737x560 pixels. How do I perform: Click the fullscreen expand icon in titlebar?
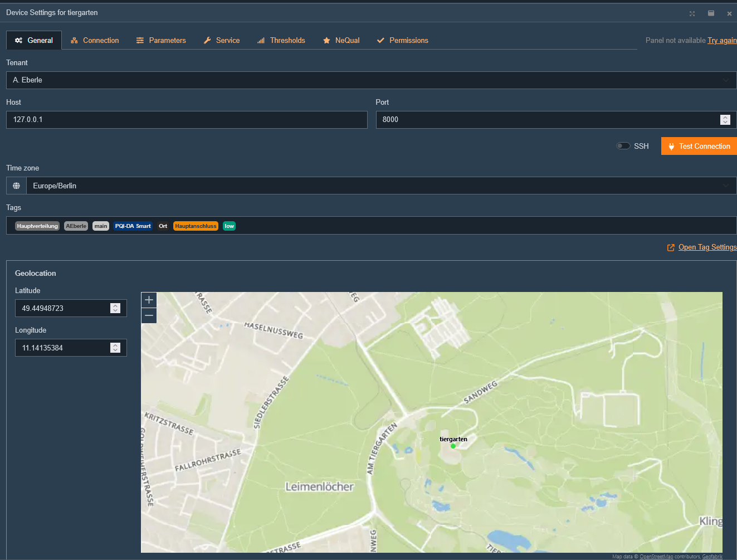pyautogui.click(x=692, y=13)
